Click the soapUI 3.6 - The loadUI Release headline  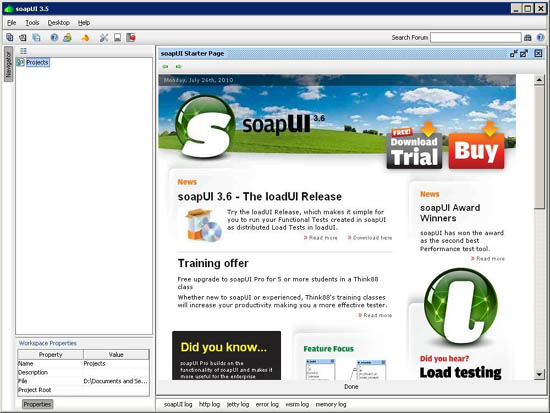tap(260, 196)
